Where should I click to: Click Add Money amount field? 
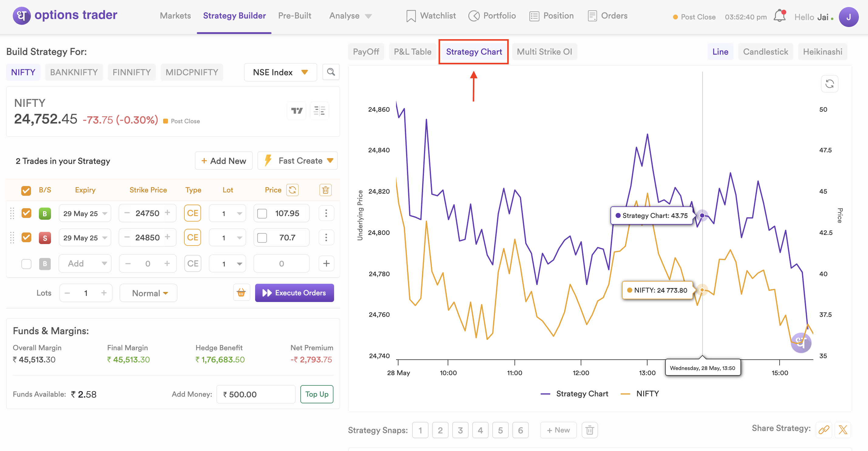(256, 394)
